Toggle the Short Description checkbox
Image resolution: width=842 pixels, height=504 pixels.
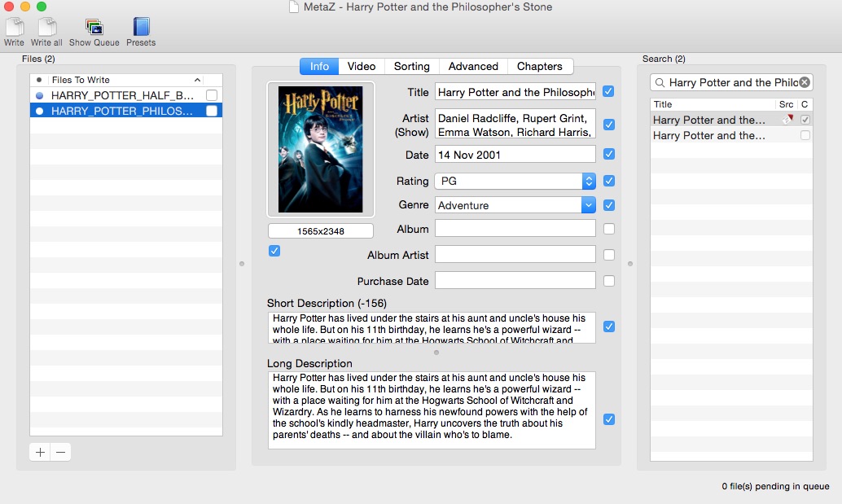pyautogui.click(x=608, y=327)
